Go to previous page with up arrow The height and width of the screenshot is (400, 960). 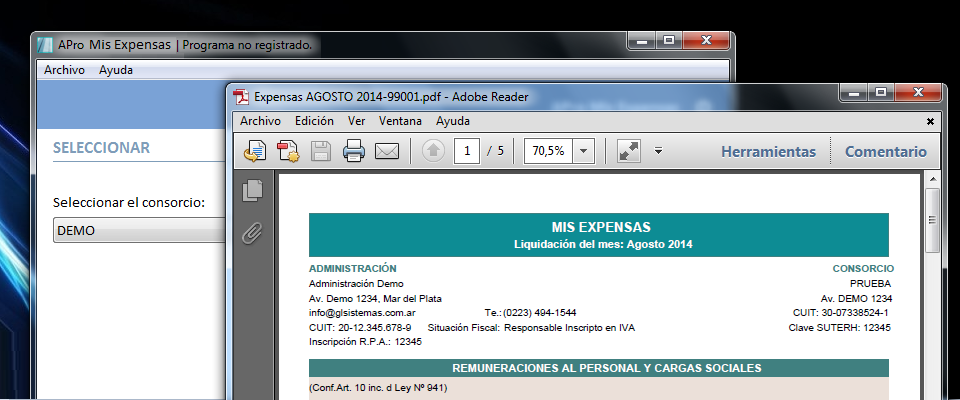tap(432, 152)
